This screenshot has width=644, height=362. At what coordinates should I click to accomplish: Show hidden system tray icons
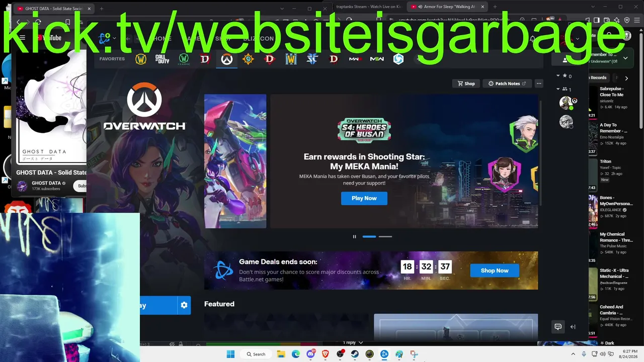point(574,354)
